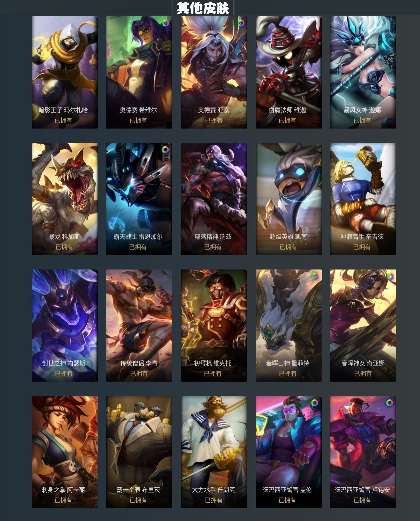Click chroma icon on 奥德赛 亚索 card

coord(241,23)
